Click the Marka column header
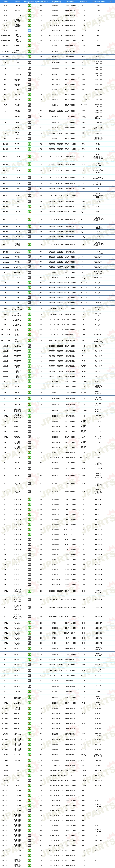Image resolution: width=115 pixels, height=868 pixels. pyautogui.click(x=6, y=1)
